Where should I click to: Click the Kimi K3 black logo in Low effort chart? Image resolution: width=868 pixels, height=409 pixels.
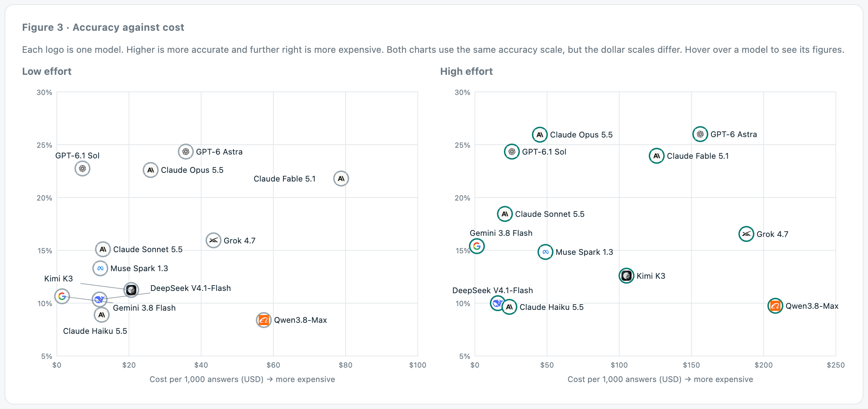point(131,291)
